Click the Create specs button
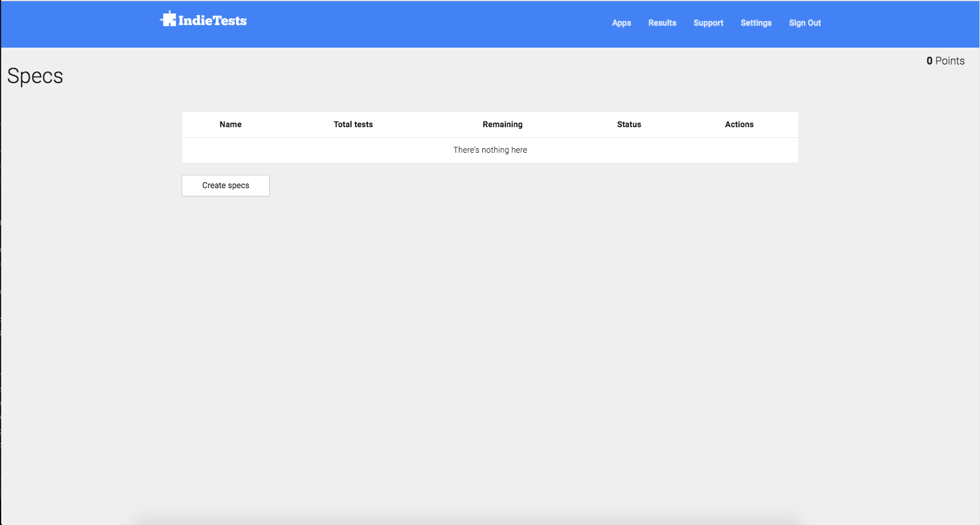 tap(226, 185)
